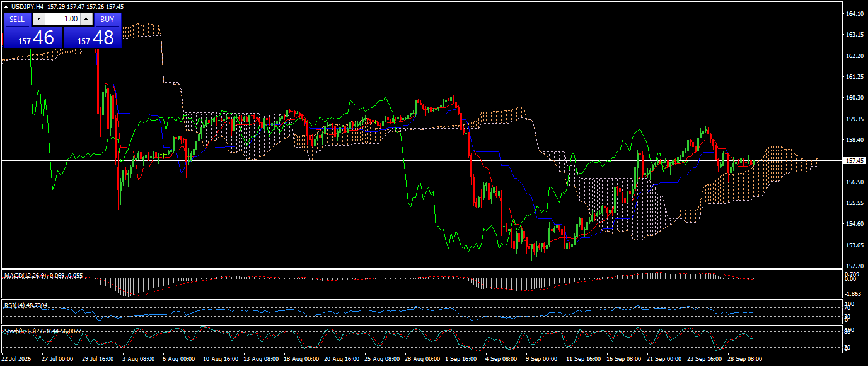Increase lot volume with up arrow
This screenshot has width=868, height=366.
pos(86,19)
